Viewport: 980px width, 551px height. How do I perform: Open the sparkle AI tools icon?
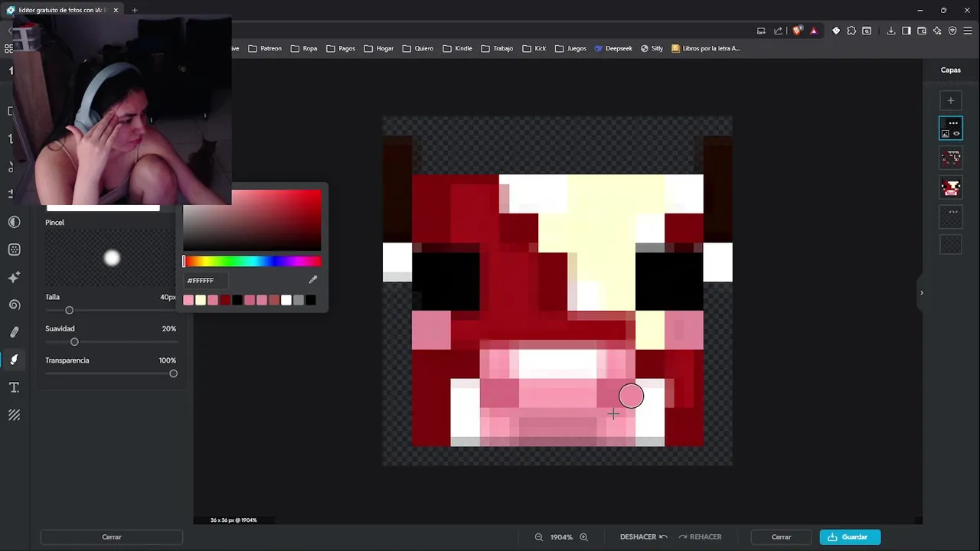coord(14,277)
